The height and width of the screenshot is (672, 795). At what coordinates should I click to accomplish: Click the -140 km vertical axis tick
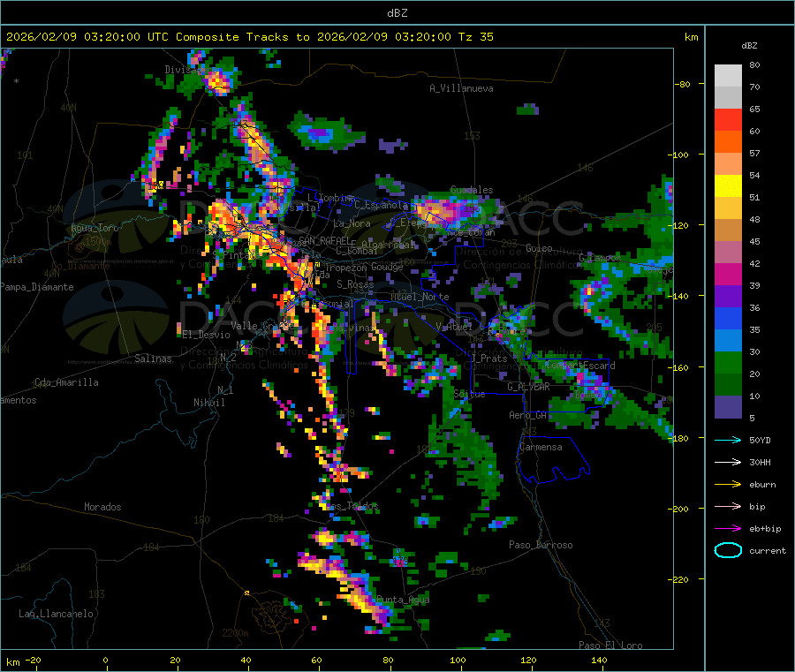coord(680,296)
